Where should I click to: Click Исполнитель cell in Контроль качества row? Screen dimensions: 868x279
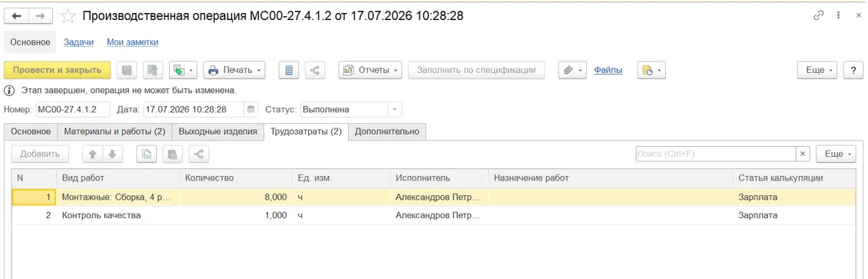point(439,216)
